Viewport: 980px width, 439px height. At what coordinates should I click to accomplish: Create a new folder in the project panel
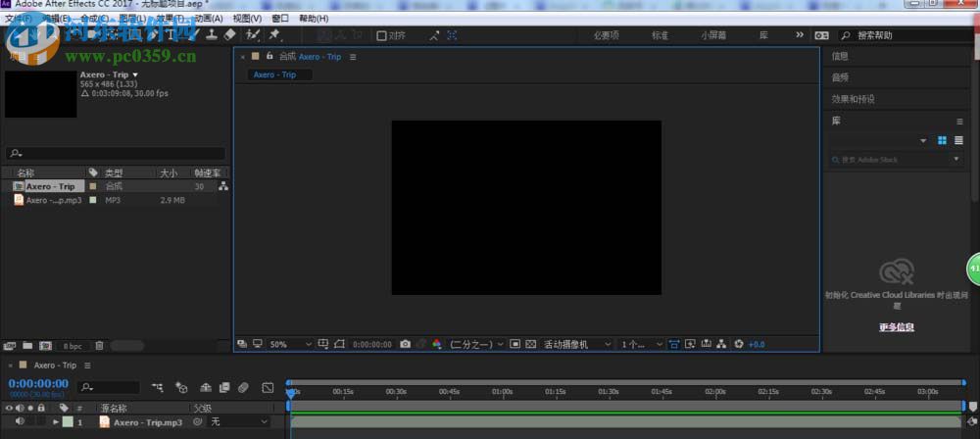(26, 345)
